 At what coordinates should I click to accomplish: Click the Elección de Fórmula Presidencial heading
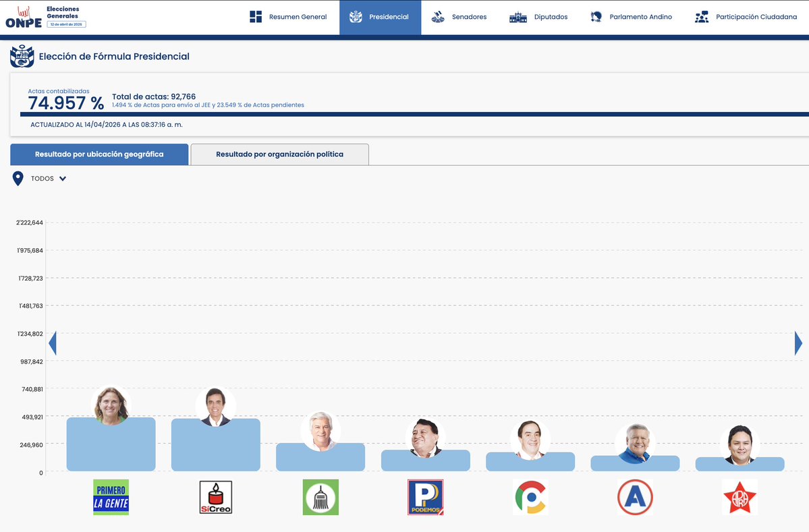(114, 56)
